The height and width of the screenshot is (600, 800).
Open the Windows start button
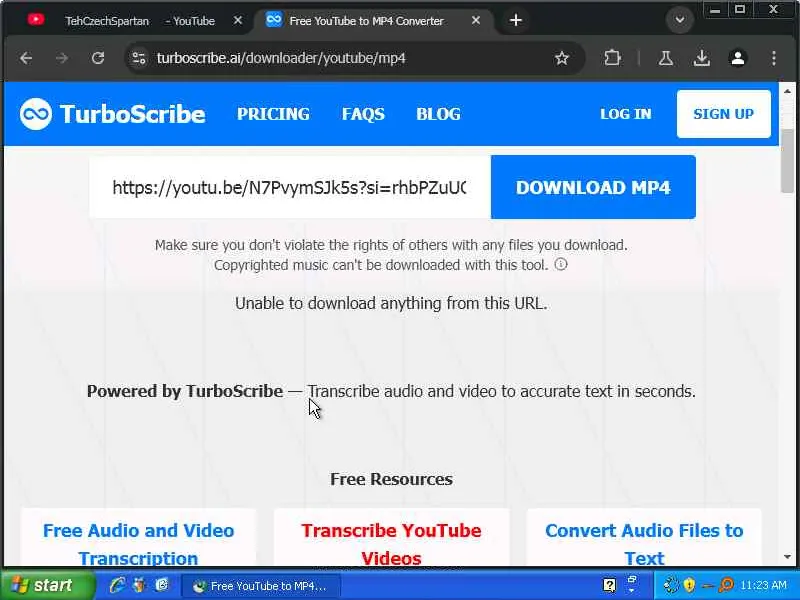pyautogui.click(x=47, y=585)
